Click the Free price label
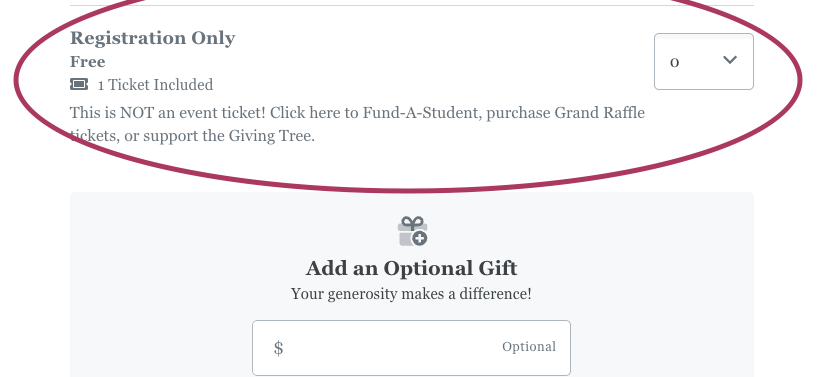Image resolution: width=824 pixels, height=377 pixels. click(x=88, y=62)
